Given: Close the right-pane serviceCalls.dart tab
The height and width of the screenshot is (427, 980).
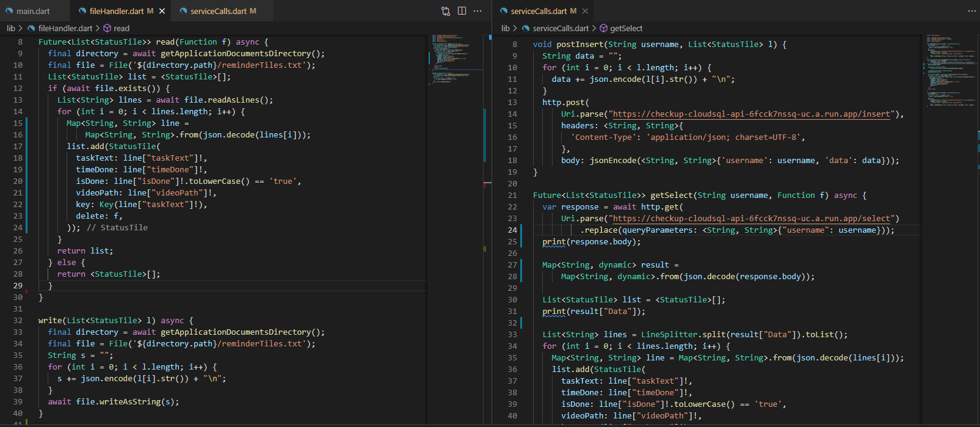Looking at the screenshot, I should tap(585, 11).
